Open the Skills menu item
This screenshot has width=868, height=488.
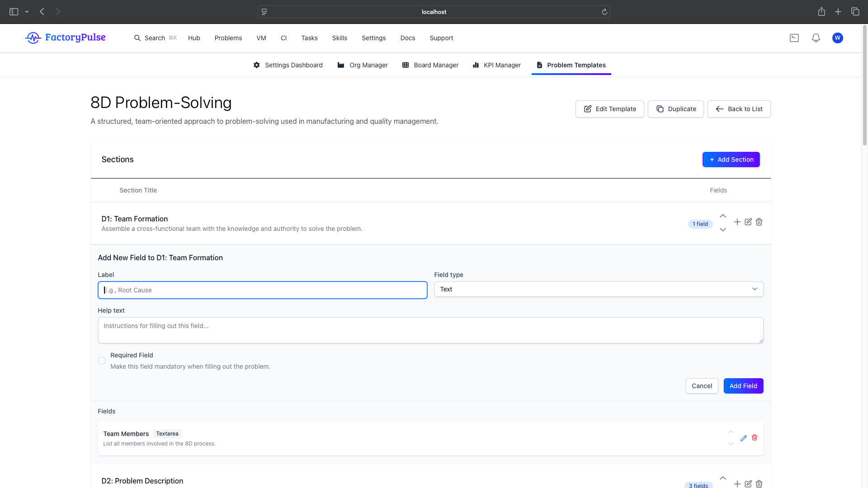(340, 38)
